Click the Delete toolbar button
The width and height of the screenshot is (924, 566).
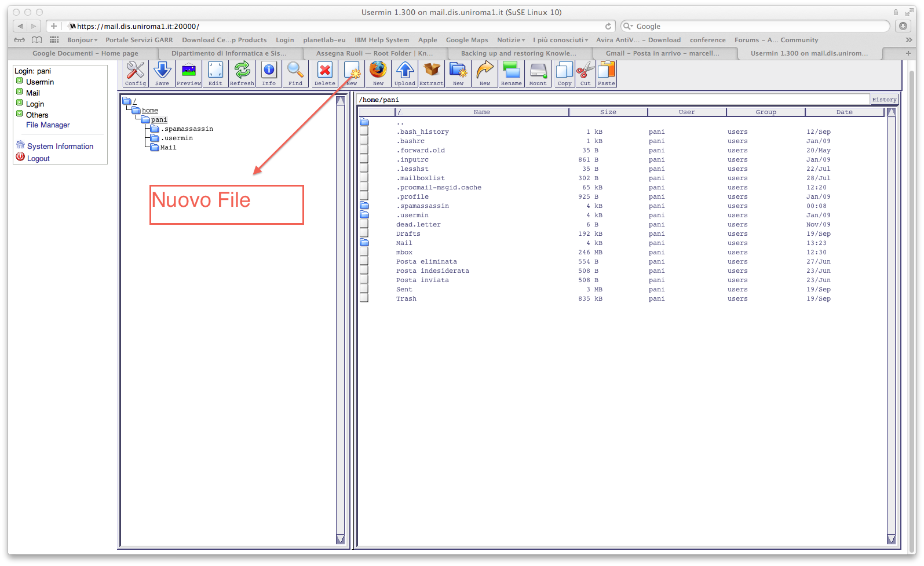pos(324,74)
